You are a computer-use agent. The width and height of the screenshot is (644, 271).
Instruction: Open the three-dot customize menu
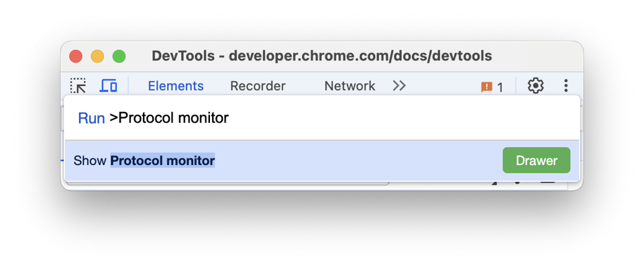coord(566,86)
